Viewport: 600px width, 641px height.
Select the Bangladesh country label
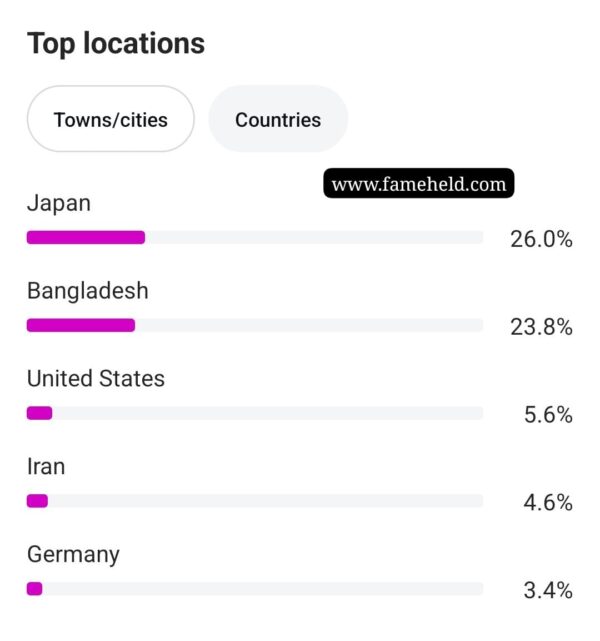pos(88,291)
